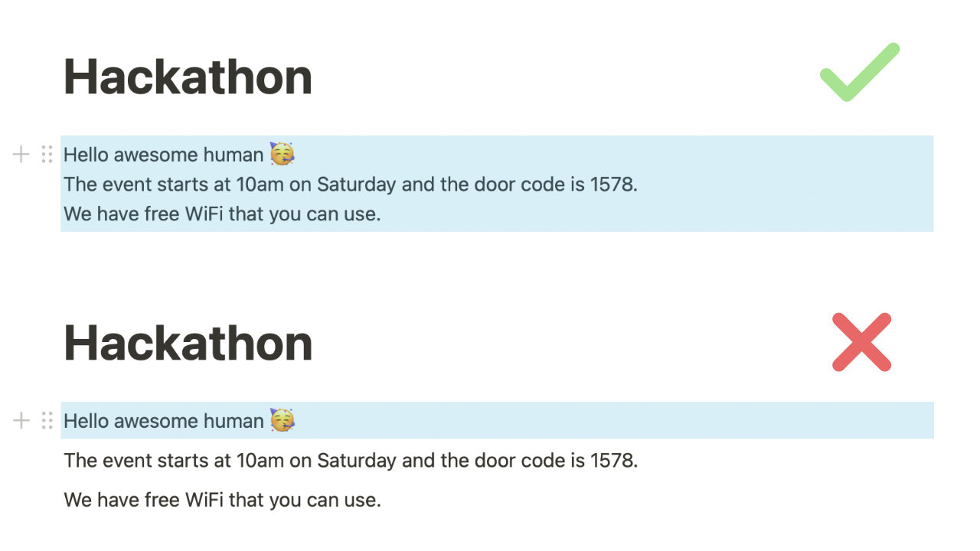Image resolution: width=980 pixels, height=551 pixels.
Task: Click the green checkmark icon
Action: pos(859,72)
